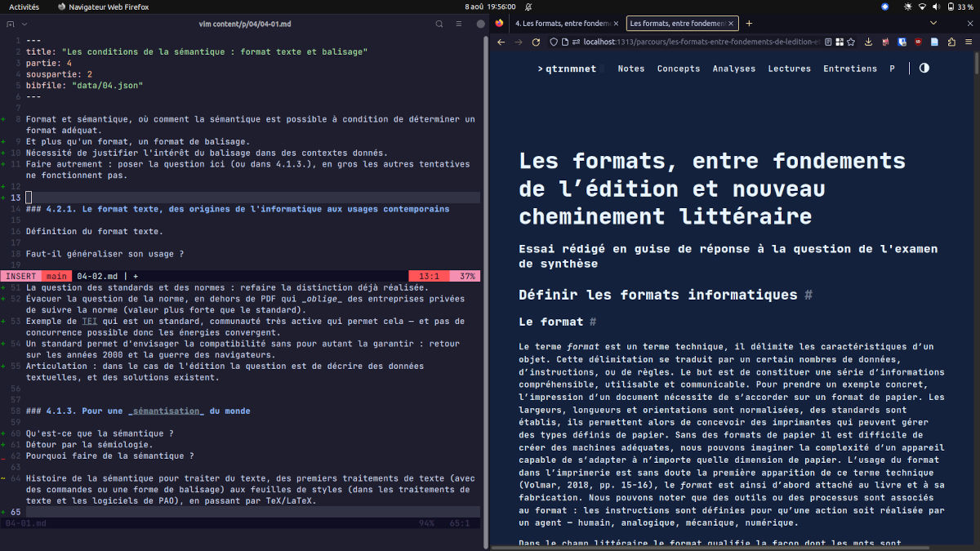The height and width of the screenshot is (551, 980).
Task: Open search in the terminal header
Action: (x=439, y=24)
